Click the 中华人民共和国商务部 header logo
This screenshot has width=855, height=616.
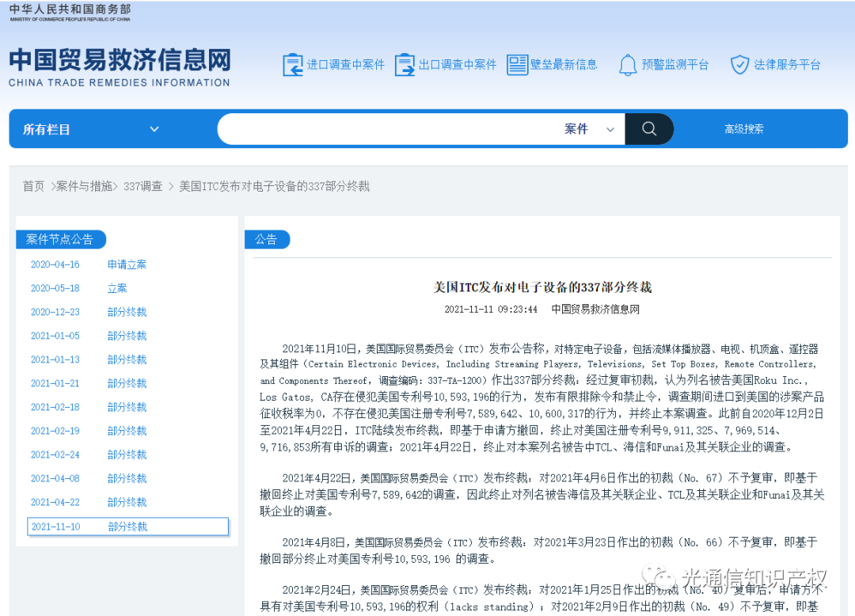[x=70, y=12]
